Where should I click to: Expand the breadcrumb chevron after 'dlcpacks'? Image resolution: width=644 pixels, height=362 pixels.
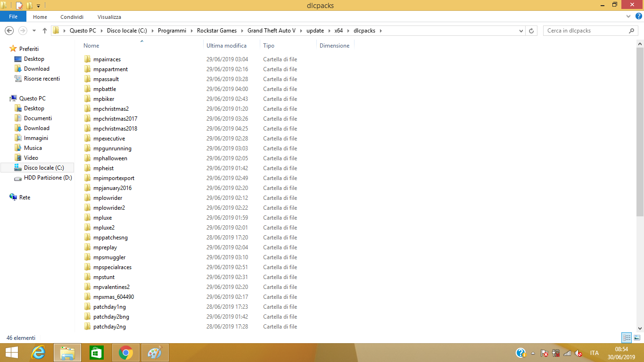[380, 31]
